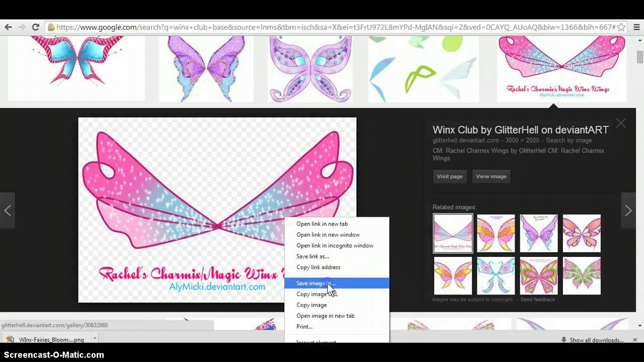Show next image with right arrow
Screen dimensions: 644x362
point(628,211)
